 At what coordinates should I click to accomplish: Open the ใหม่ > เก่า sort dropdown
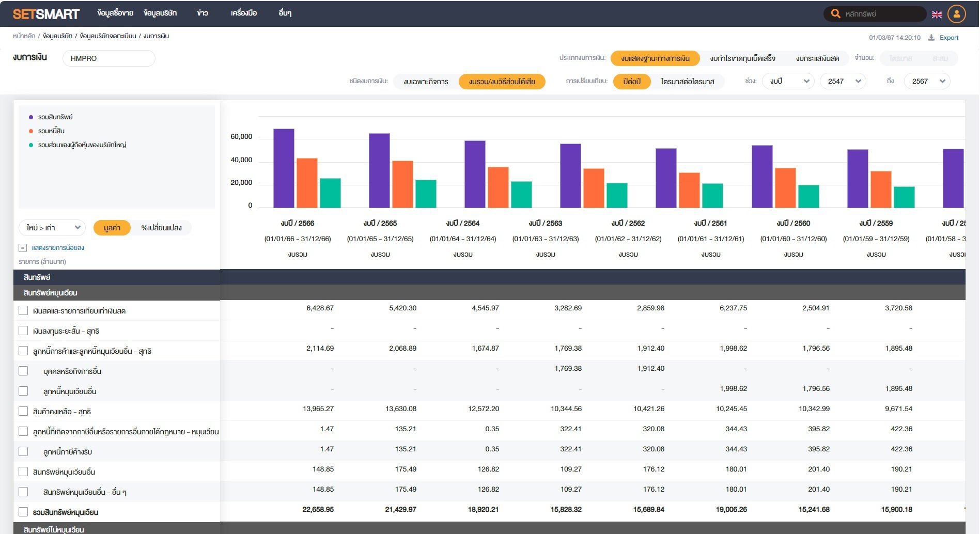(52, 228)
